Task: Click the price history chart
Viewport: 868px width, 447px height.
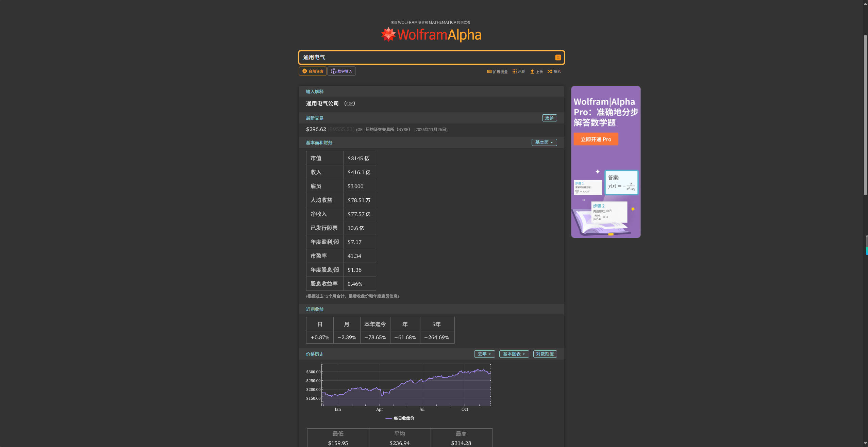Action: point(406,385)
